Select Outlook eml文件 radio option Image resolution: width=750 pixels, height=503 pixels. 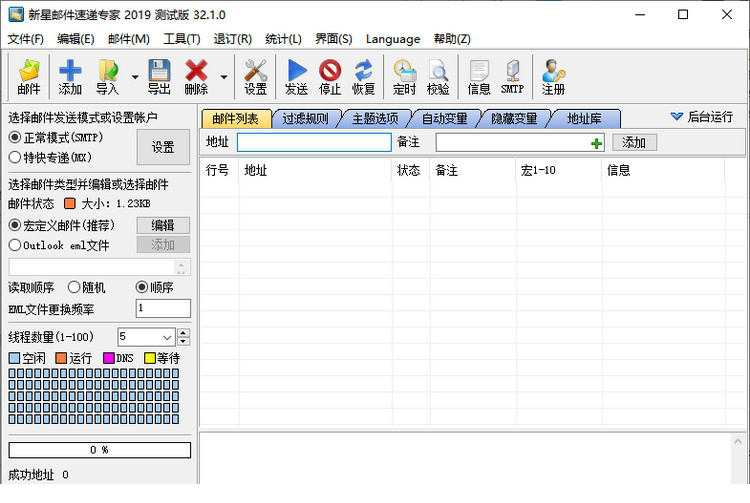point(15,245)
